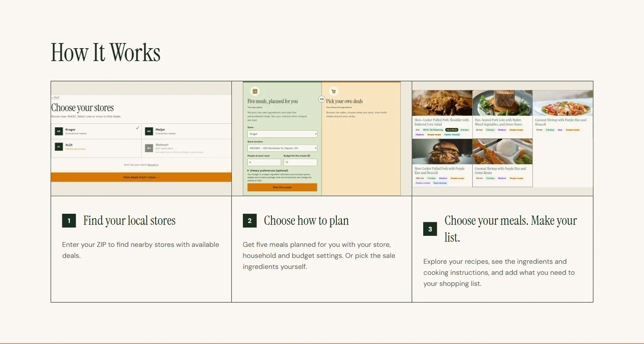Screen dimensions: 644x344
Task: Expand Dietary preferences (optional)
Action: coord(268,171)
